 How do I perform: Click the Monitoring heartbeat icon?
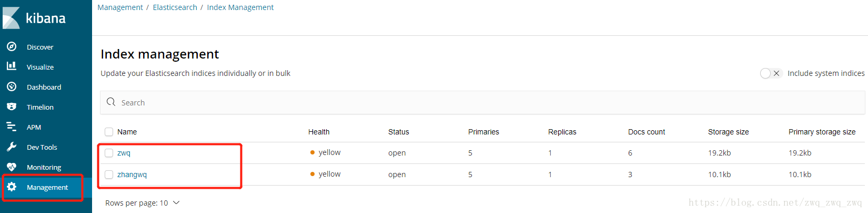[12, 167]
